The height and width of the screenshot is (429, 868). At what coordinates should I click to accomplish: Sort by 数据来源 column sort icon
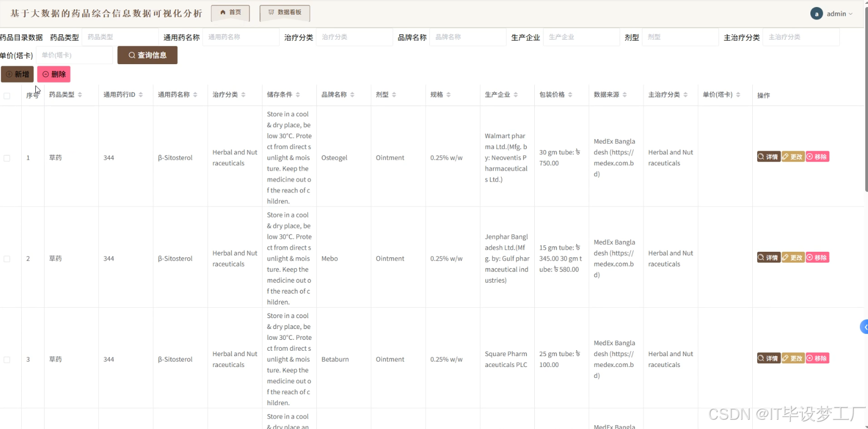tap(625, 95)
